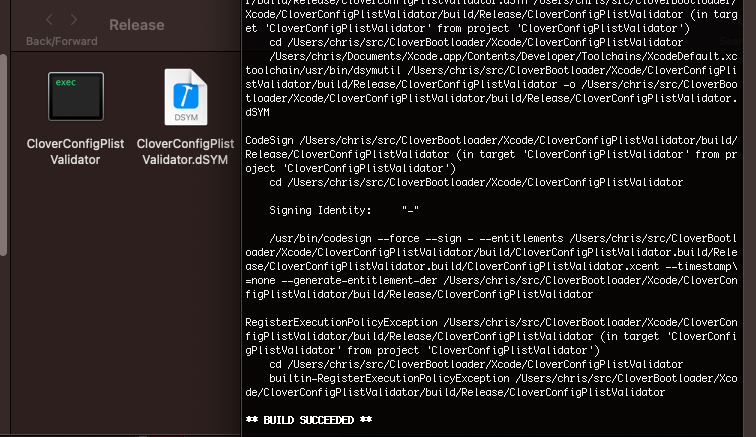Screen dimensions: 756x437
Task: Click the toolchain/usr/bin/dsymutil terminal line
Action: point(491,70)
